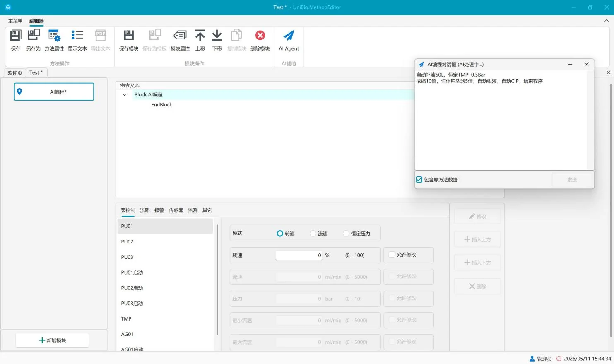Image resolution: width=614 pixels, height=364 pixels.
Task: Click the 保存 save icon
Action: click(x=15, y=36)
